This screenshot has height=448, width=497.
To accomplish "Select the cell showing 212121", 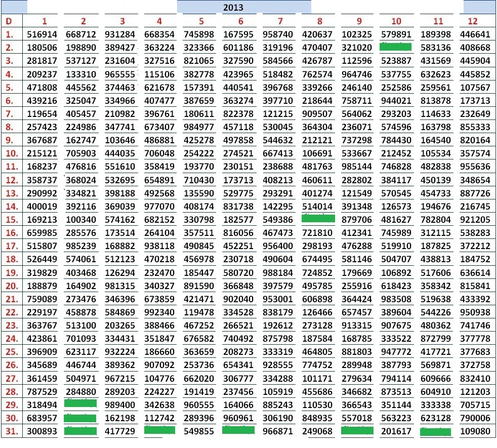I will tap(317, 140).
